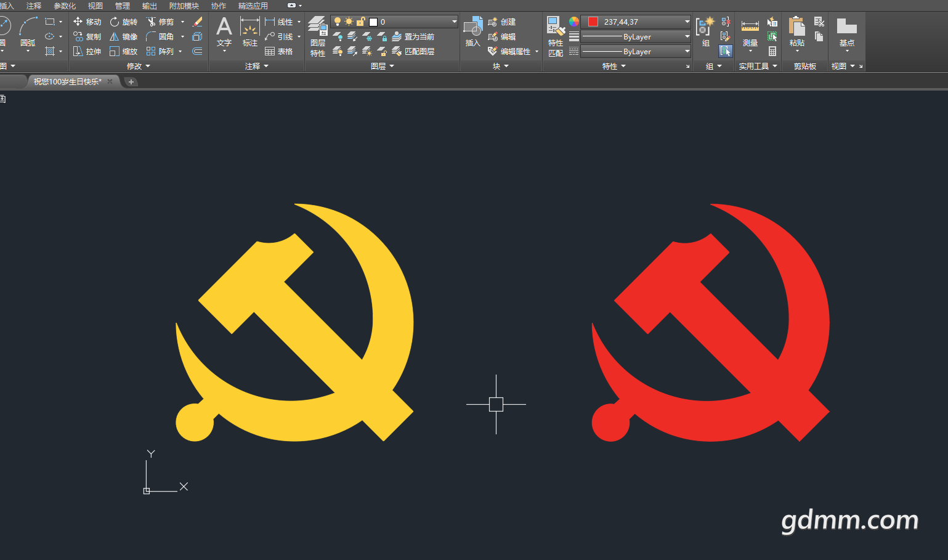Toggle layer freeze sun icon in layer dropdown
This screenshot has width=948, height=560.
click(349, 22)
